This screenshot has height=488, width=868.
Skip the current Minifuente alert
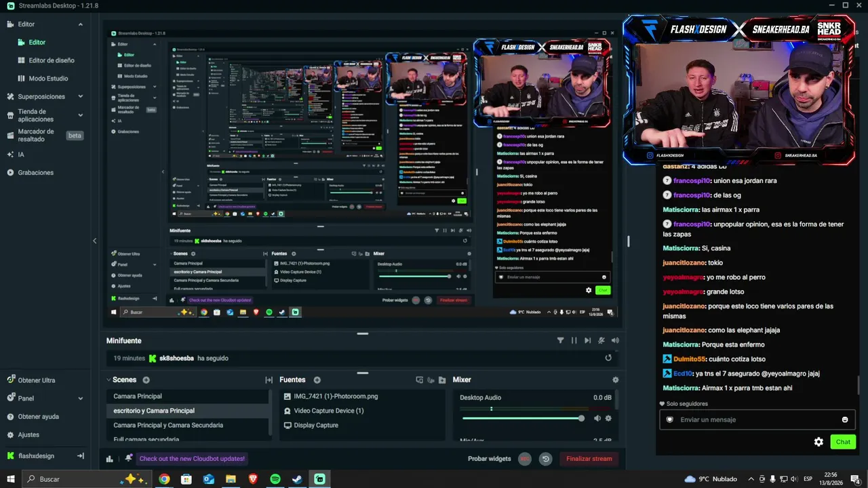coord(587,341)
